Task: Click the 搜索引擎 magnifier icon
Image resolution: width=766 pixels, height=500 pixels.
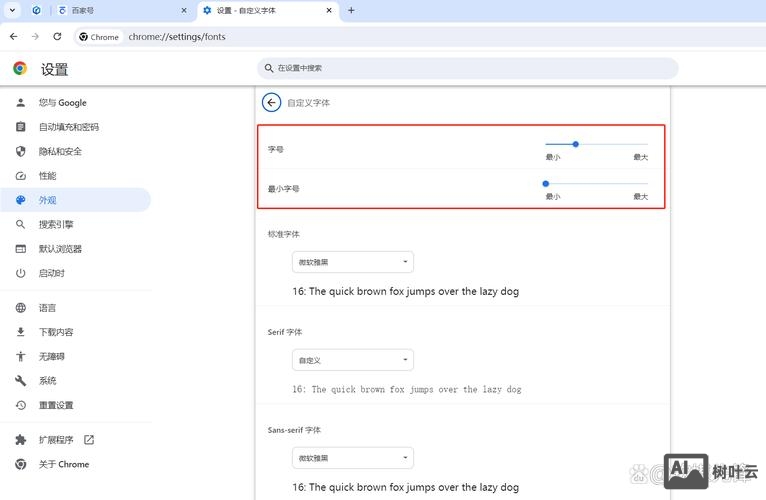Action: (x=20, y=225)
